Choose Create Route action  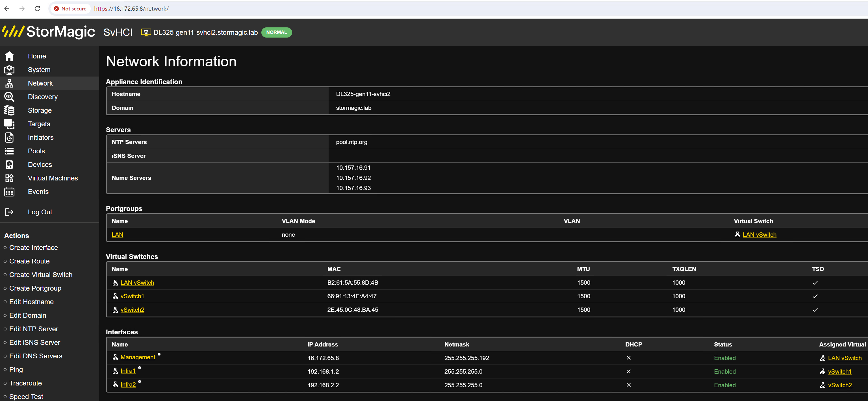tap(29, 261)
